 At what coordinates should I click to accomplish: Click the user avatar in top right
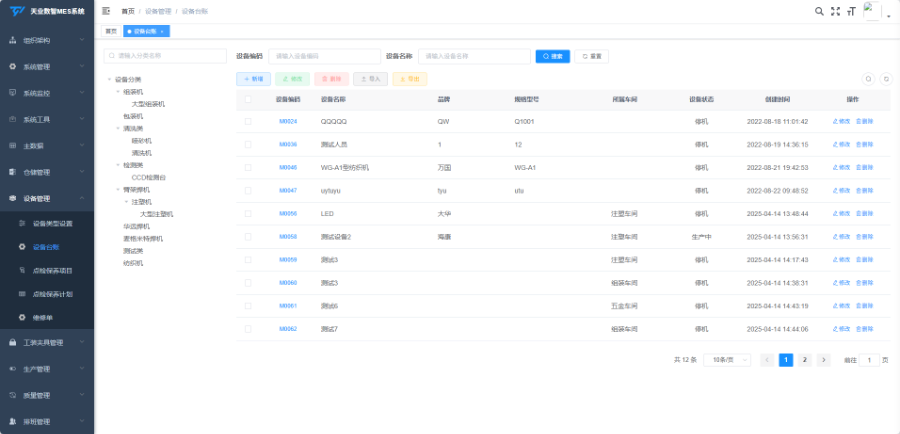(x=872, y=11)
